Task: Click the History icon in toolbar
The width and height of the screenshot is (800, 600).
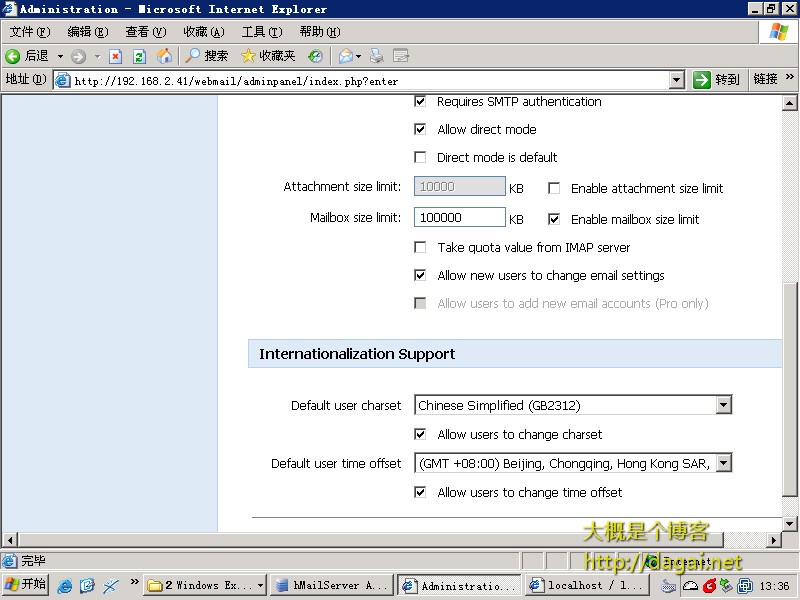Action: coord(315,56)
